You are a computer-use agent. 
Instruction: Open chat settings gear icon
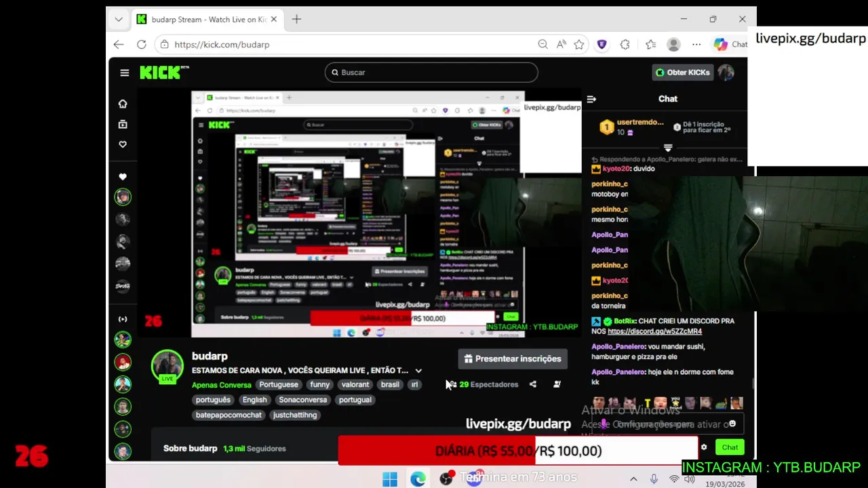point(704,447)
